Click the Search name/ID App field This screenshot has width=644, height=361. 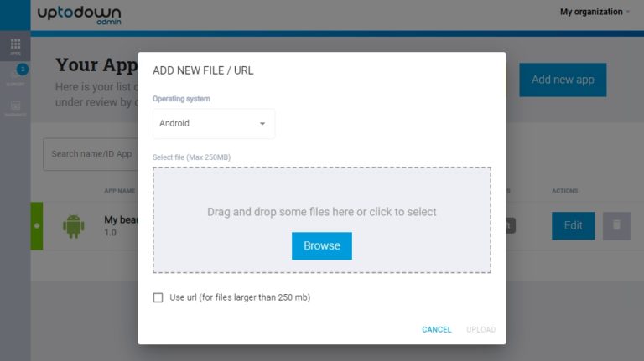[x=91, y=154]
